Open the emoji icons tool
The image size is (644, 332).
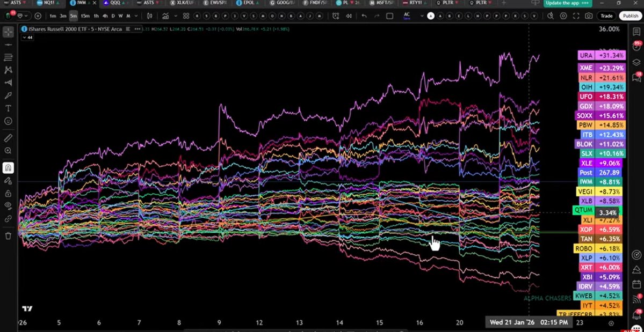click(x=8, y=121)
